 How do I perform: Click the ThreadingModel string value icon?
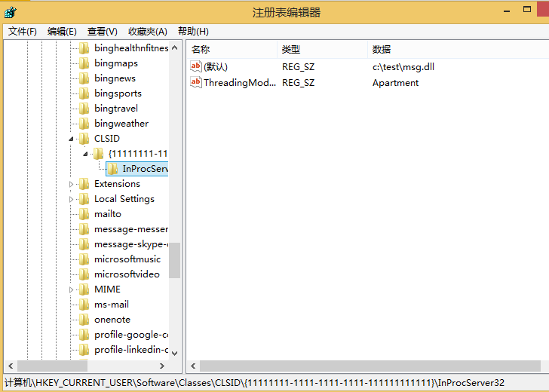[196, 82]
